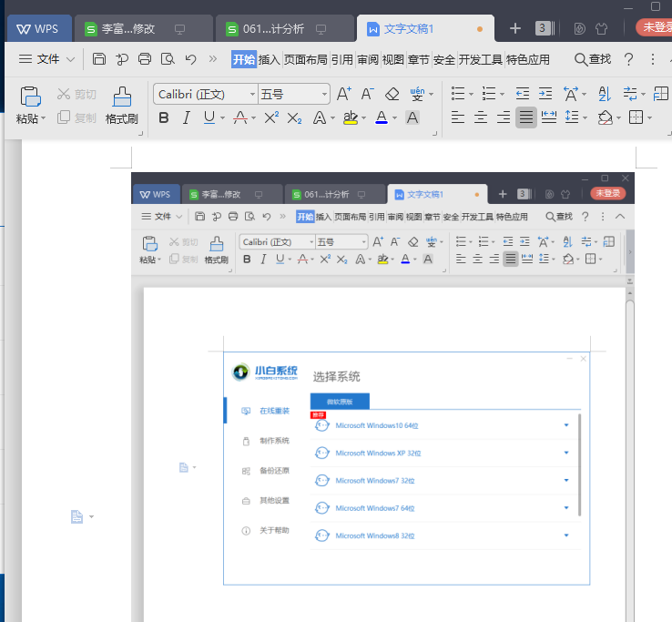
Task: Click the bulleted list icon in the top ribbon
Action: (458, 94)
